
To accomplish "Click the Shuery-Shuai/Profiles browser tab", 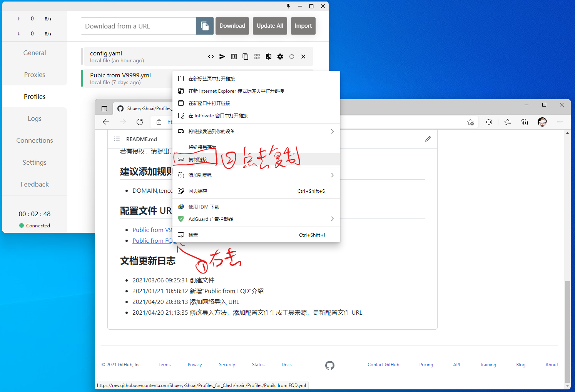I will [145, 108].
